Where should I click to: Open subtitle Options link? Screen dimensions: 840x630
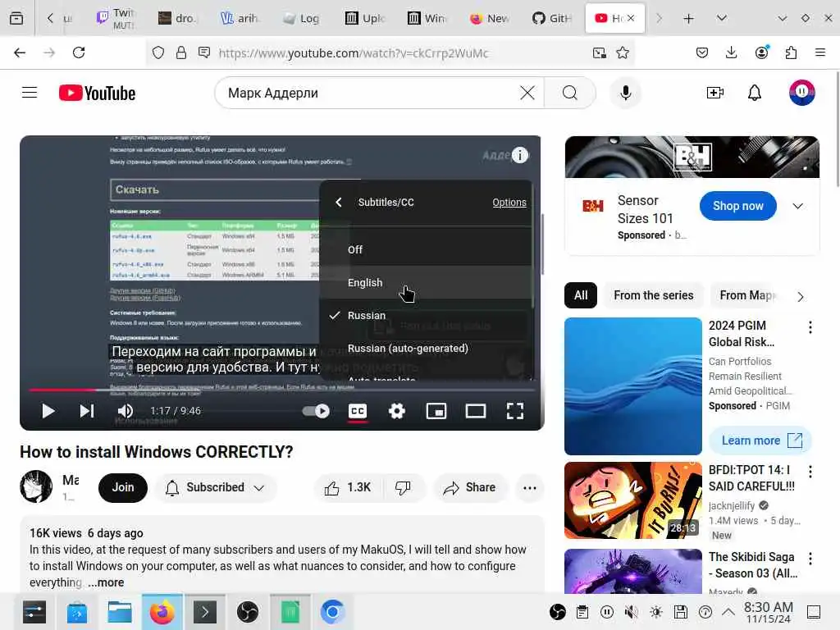509,202
